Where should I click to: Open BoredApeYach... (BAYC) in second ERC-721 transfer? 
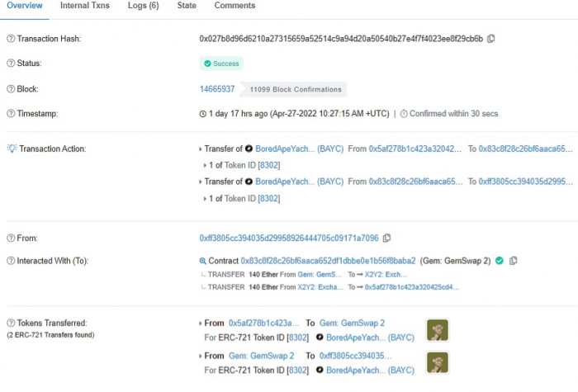[370, 371]
